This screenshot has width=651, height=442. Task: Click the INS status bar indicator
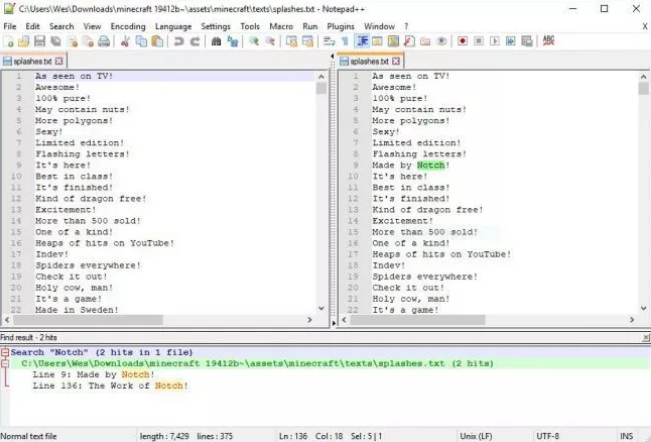pyautogui.click(x=627, y=436)
